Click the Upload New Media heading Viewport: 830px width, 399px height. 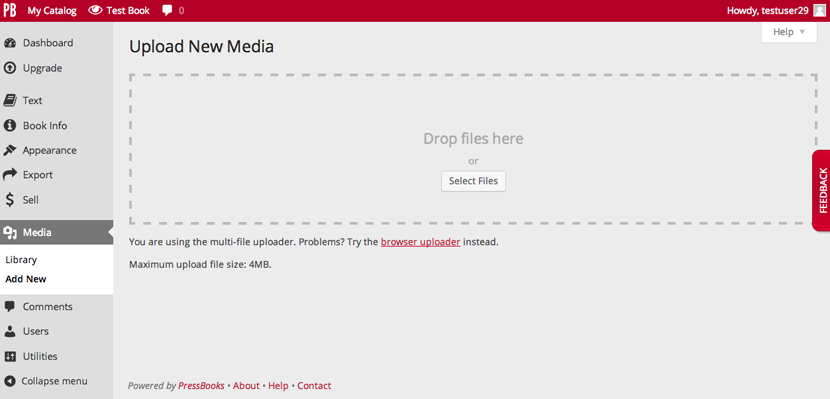(x=201, y=47)
